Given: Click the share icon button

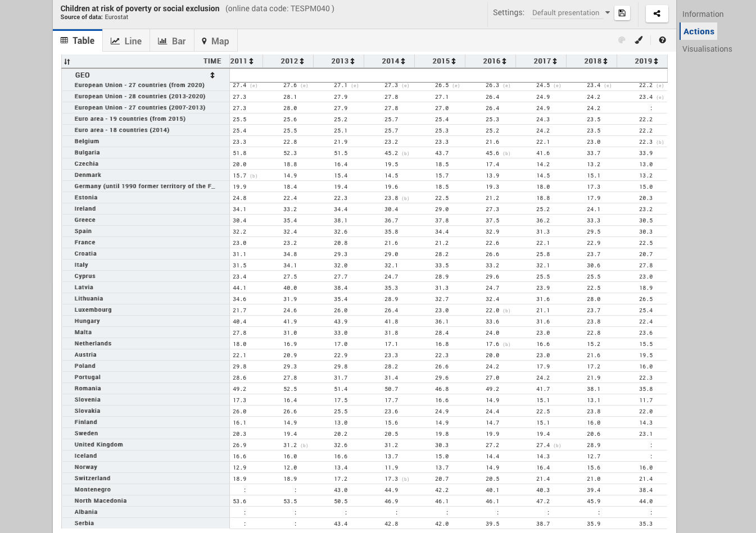Looking at the screenshot, I should tap(657, 13).
